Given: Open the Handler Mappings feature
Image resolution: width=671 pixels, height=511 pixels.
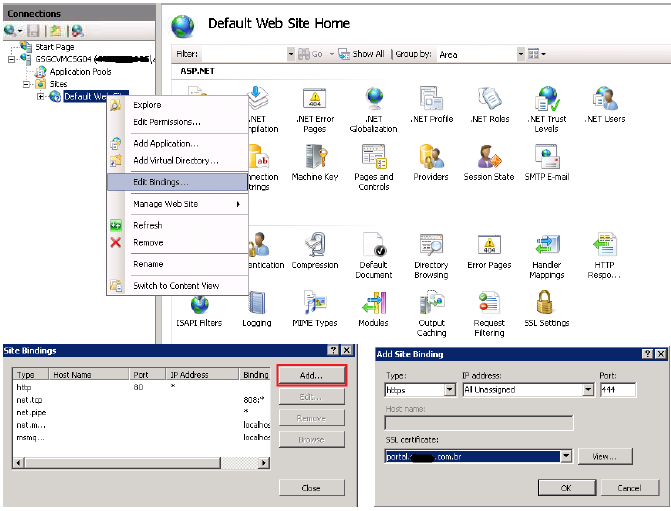Looking at the screenshot, I should click(547, 248).
